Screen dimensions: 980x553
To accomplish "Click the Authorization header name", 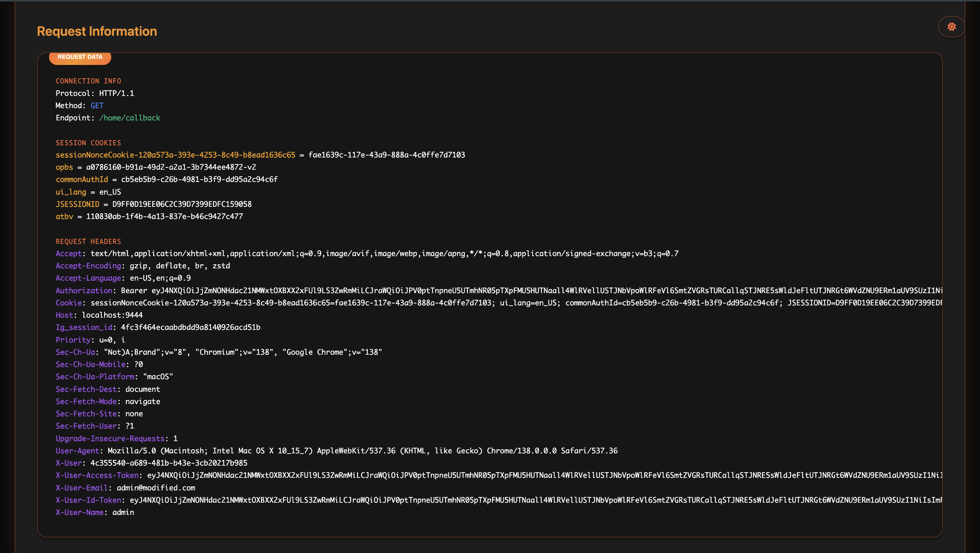I will tap(84, 290).
